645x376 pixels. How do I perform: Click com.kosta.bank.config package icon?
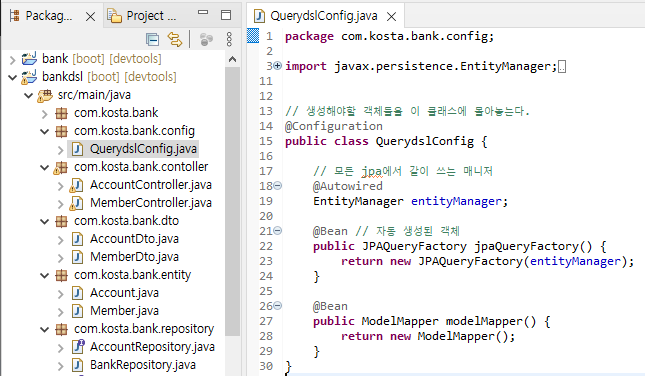(x=61, y=131)
